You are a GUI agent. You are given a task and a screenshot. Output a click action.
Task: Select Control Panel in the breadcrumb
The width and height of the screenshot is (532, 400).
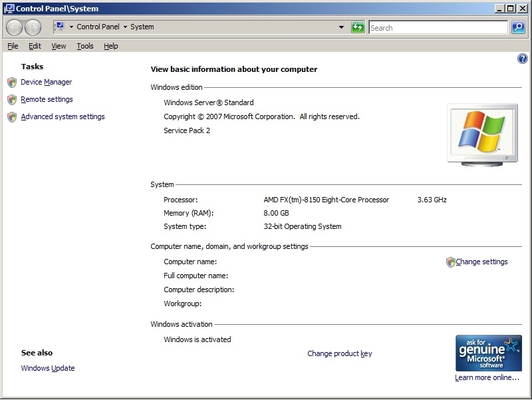tap(98, 27)
